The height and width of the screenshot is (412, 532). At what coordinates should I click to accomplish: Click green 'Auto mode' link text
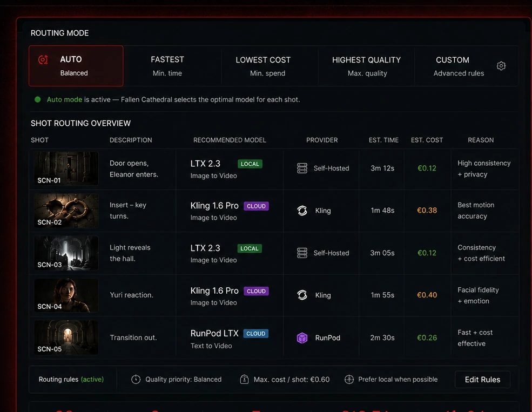pyautogui.click(x=64, y=99)
